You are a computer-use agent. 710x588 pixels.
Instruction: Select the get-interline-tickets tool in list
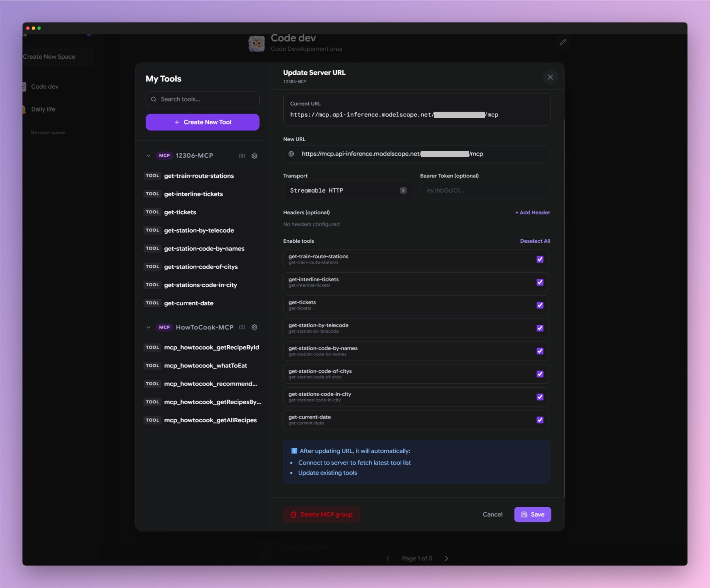point(193,194)
